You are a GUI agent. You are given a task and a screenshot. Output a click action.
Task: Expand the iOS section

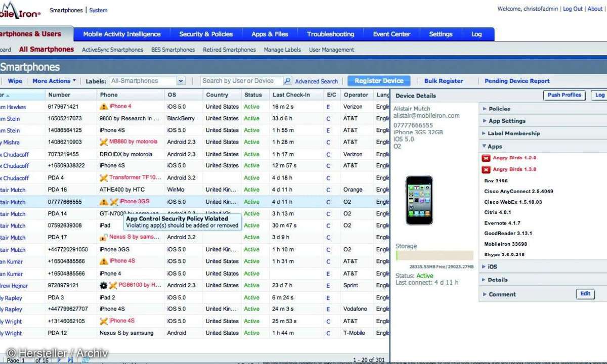(543, 266)
